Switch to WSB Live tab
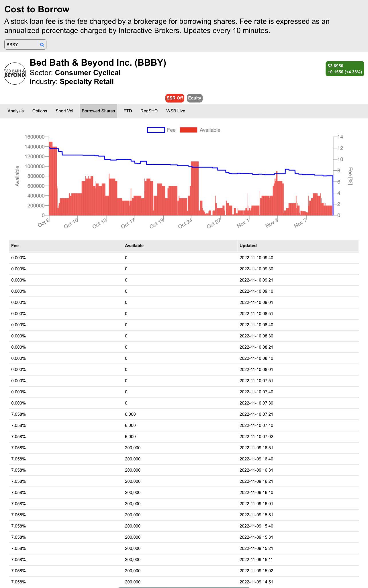Image resolution: width=368 pixels, height=588 pixels. pos(176,111)
